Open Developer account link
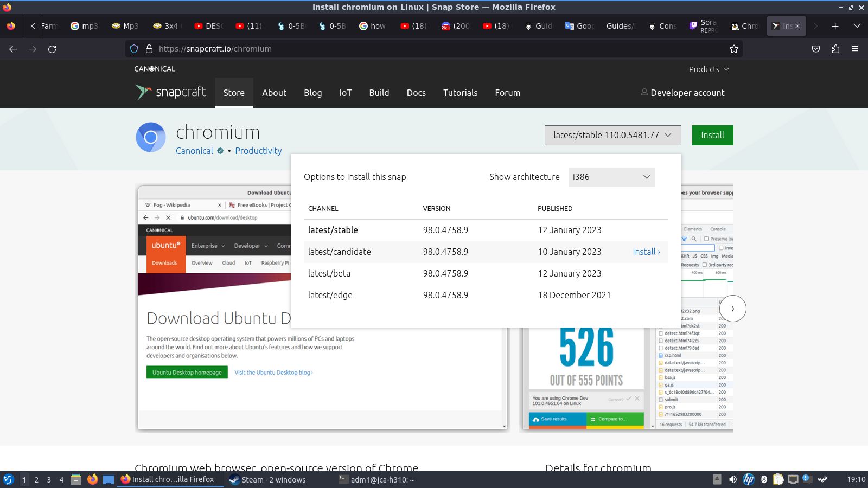The height and width of the screenshot is (488, 868). tap(682, 93)
